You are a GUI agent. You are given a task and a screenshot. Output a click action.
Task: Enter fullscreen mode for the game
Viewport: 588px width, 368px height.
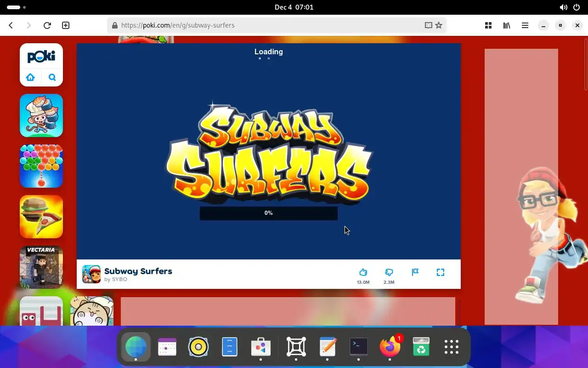pyautogui.click(x=441, y=272)
